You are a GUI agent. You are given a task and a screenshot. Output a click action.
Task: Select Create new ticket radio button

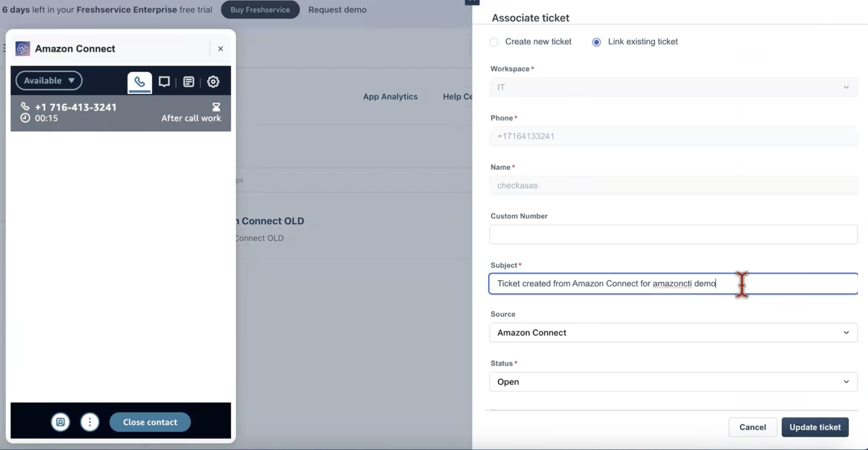(x=494, y=42)
